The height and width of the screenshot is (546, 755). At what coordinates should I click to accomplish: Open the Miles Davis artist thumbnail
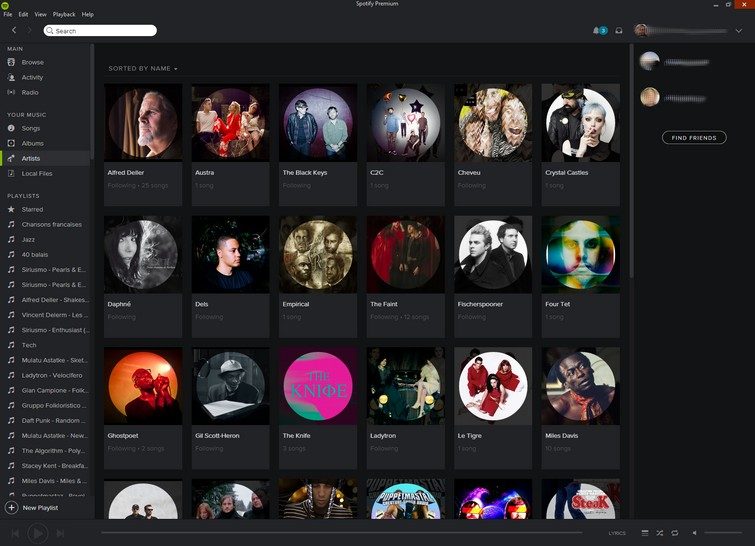[581, 386]
